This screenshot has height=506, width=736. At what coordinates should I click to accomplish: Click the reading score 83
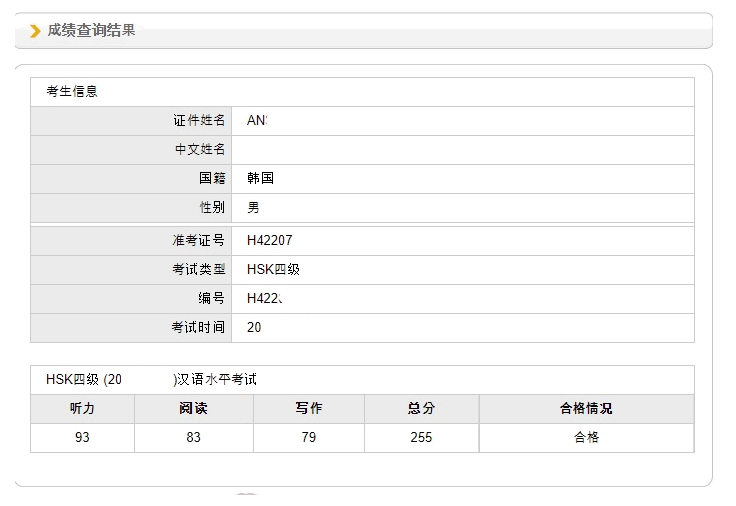(193, 437)
